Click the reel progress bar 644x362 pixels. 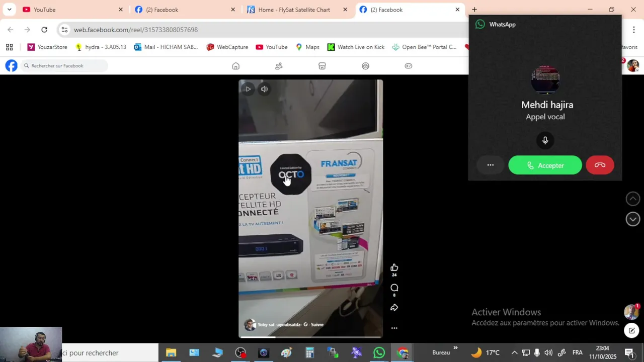click(310, 337)
